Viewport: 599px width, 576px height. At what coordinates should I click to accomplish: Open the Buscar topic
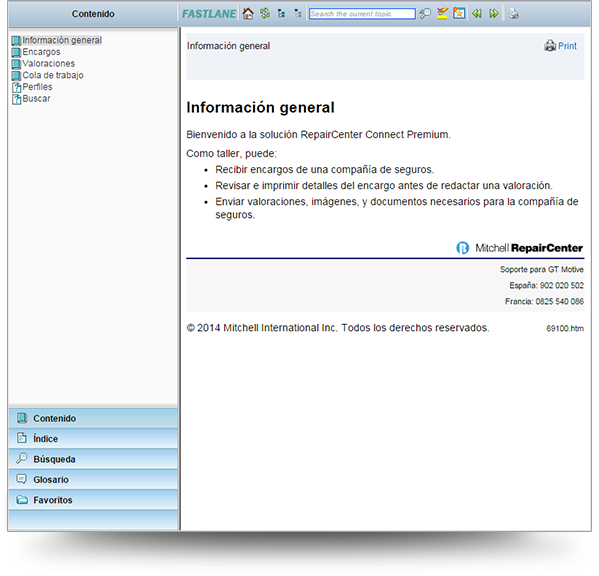[x=36, y=99]
